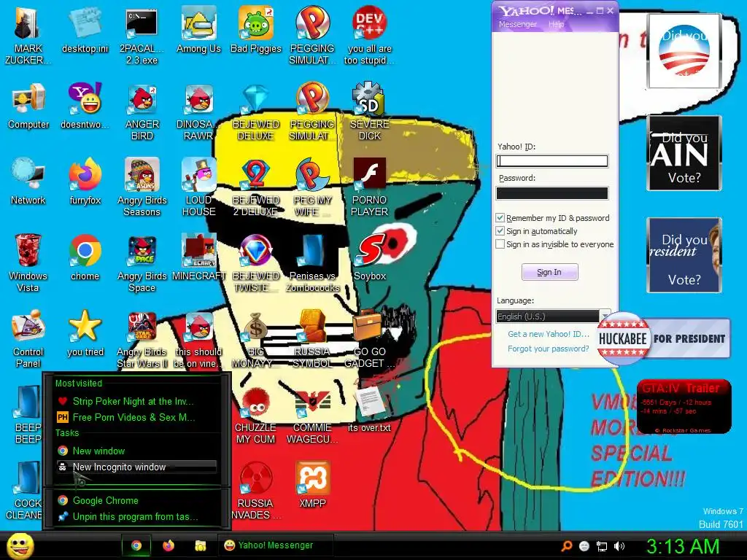This screenshot has width=747, height=560.
Task: Click the taskbar clock showing 3:13 AM
Action: pos(683,546)
